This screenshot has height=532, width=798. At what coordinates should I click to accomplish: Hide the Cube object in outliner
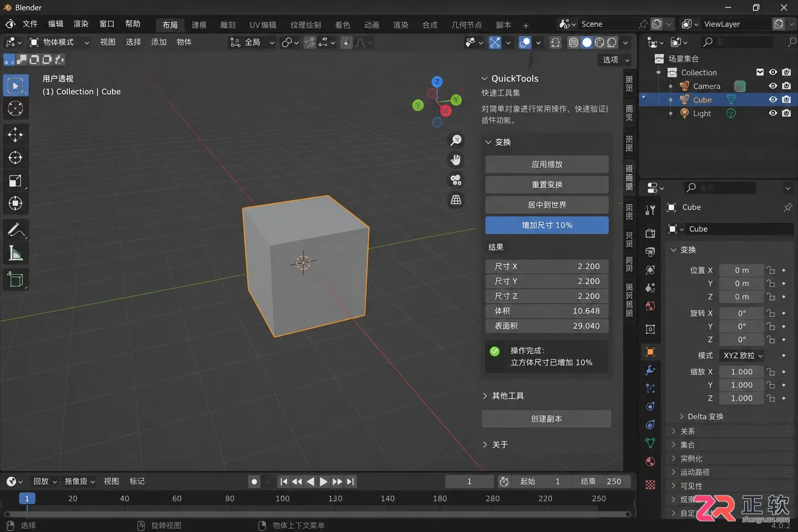click(773, 100)
